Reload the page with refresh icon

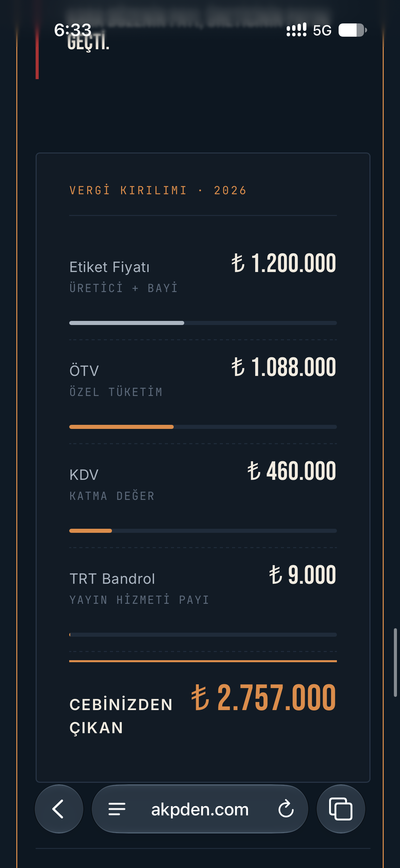point(286,809)
